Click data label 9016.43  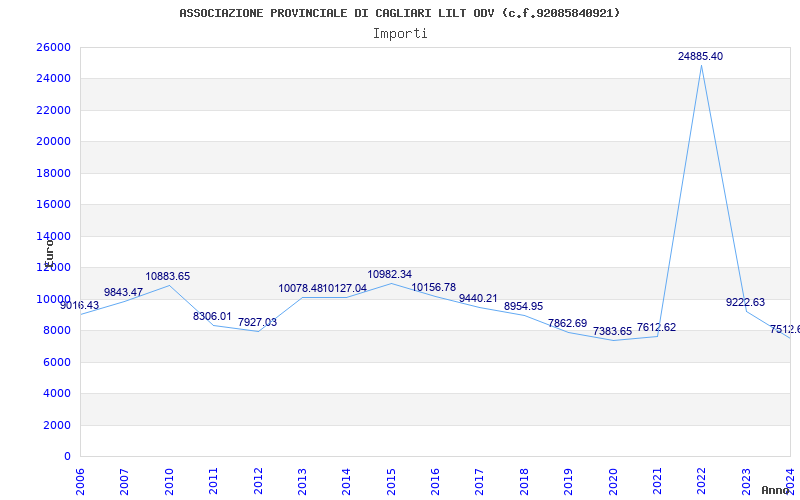click(79, 306)
